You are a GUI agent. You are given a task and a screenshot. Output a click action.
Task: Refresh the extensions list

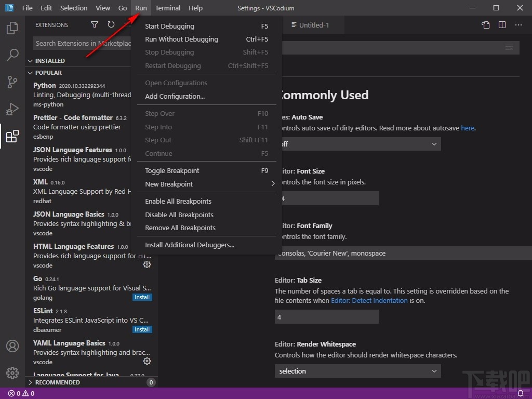(111, 25)
